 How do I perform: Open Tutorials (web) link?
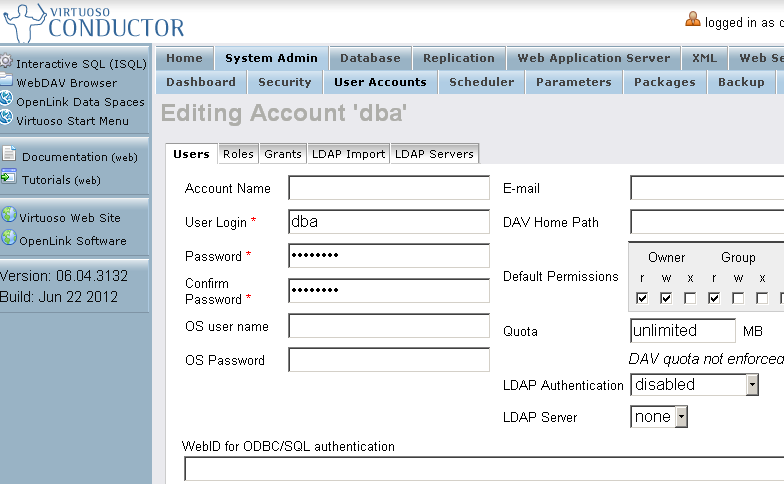[62, 180]
